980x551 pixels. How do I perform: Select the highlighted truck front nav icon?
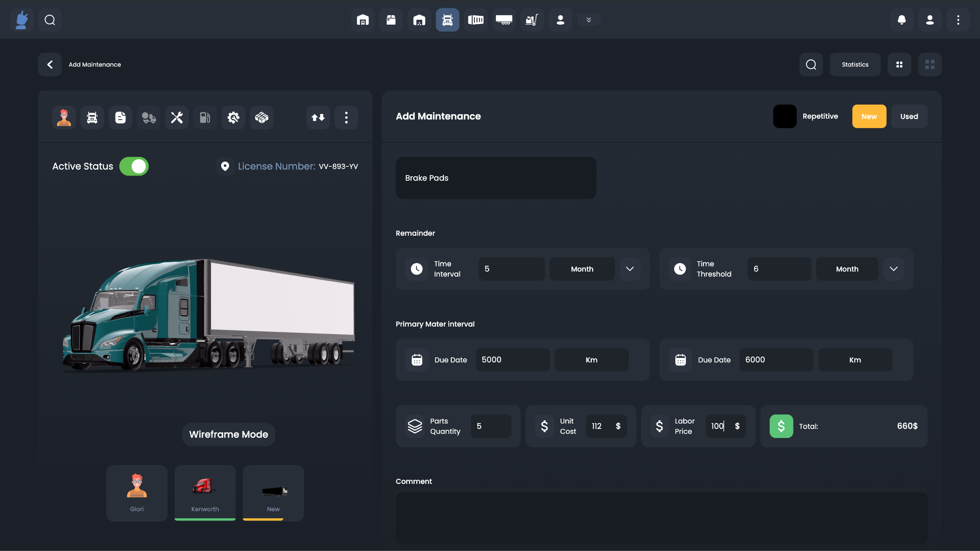447,20
